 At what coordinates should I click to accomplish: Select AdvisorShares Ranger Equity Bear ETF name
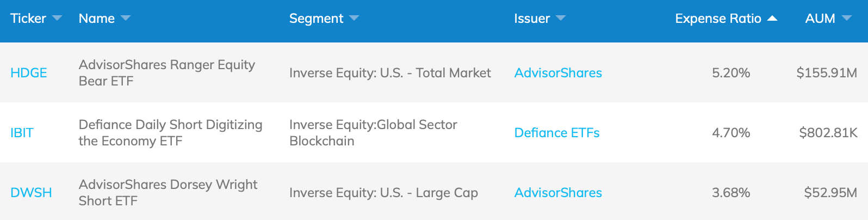tap(166, 73)
